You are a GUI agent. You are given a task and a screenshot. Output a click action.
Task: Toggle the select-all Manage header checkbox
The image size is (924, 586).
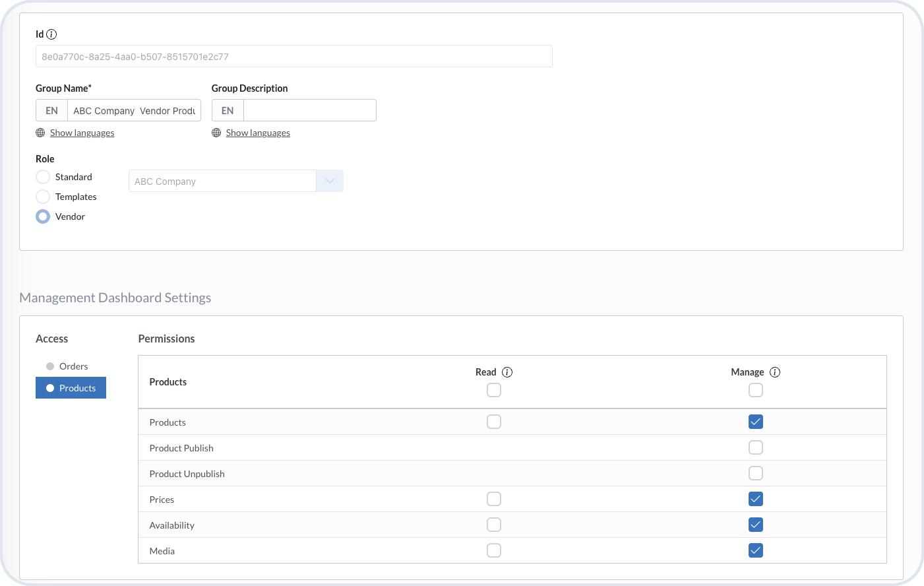click(756, 390)
